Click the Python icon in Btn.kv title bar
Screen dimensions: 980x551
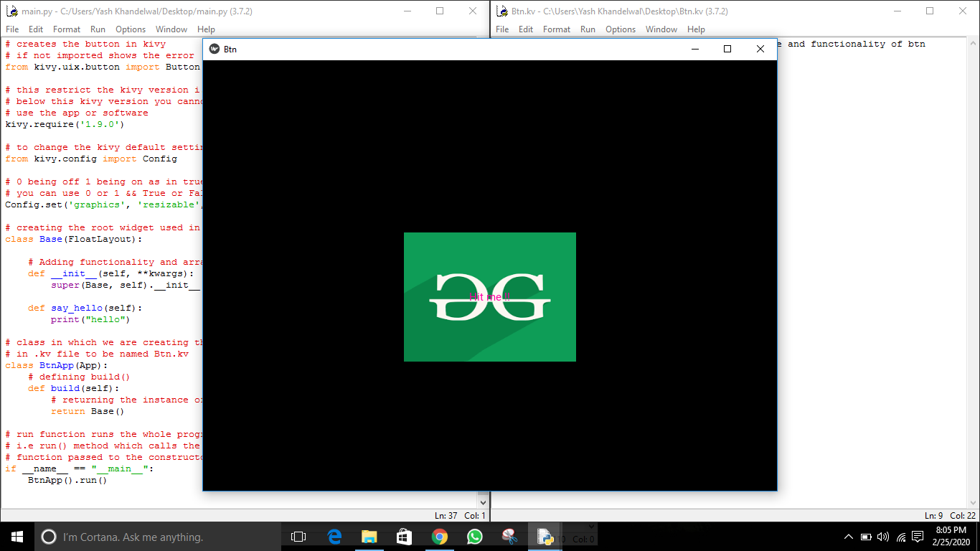click(x=502, y=11)
